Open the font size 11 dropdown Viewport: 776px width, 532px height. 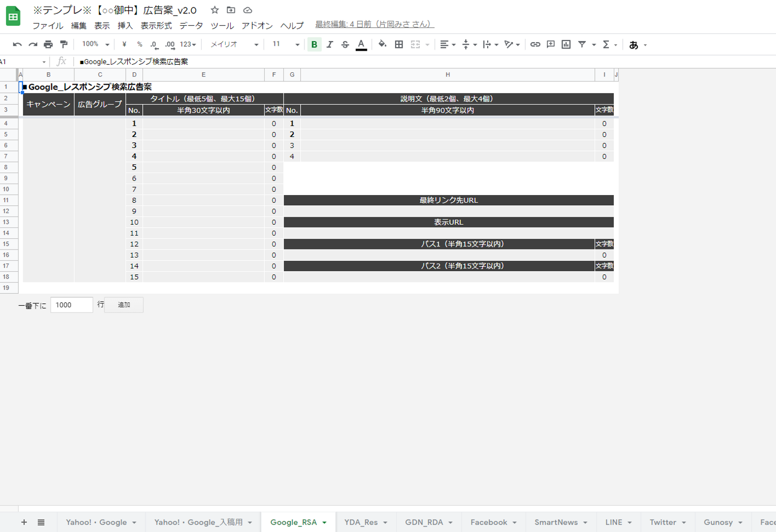coord(286,45)
